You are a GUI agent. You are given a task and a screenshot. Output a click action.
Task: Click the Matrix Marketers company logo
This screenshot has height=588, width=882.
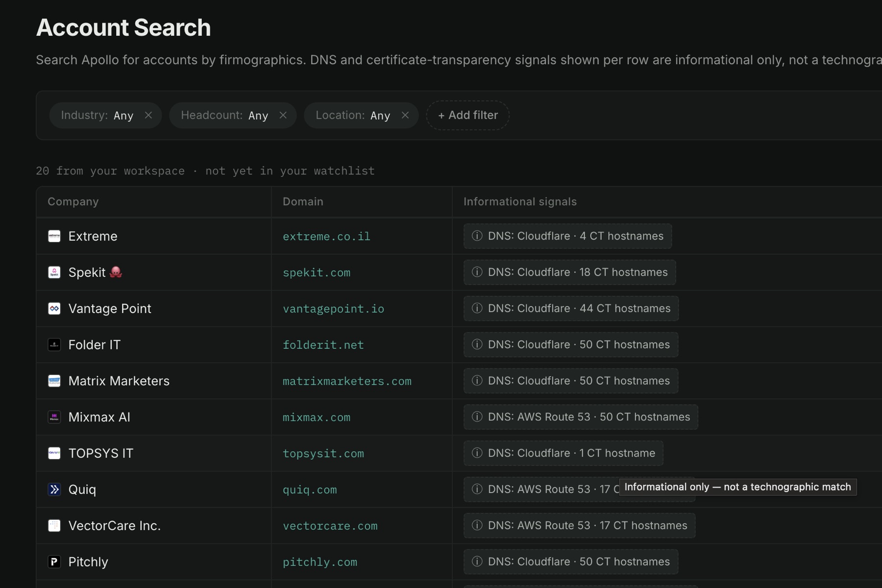coord(54,381)
